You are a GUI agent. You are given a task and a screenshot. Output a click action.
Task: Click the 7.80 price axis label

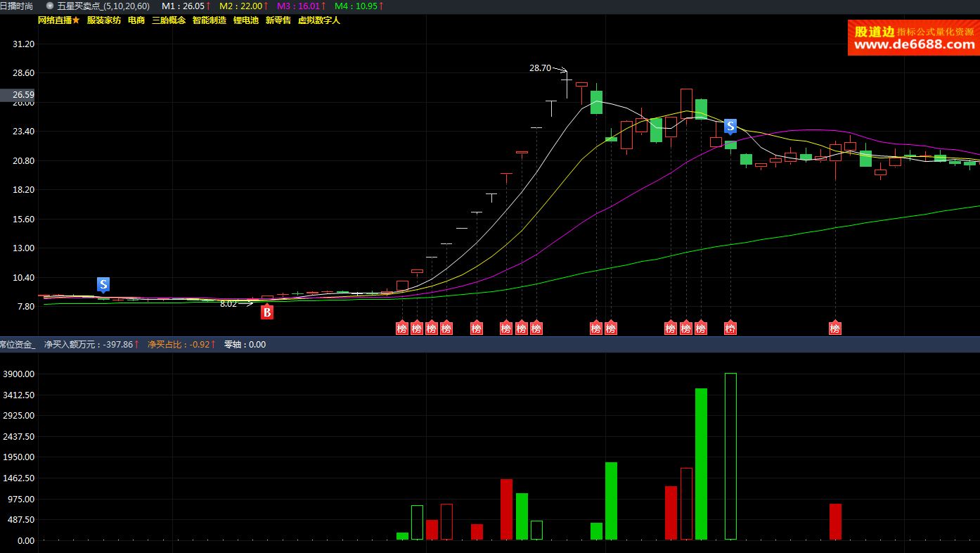[x=26, y=307]
